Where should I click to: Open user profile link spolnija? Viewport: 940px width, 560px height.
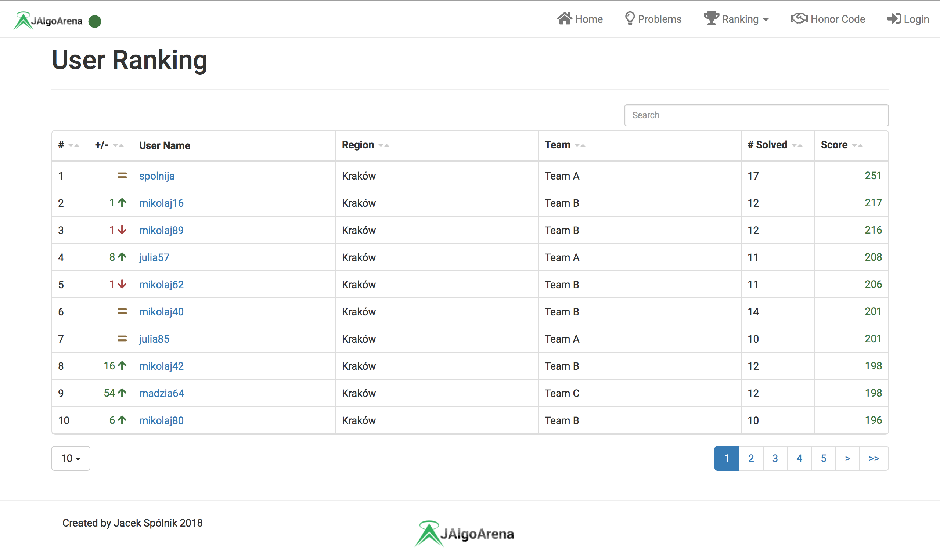pos(156,176)
